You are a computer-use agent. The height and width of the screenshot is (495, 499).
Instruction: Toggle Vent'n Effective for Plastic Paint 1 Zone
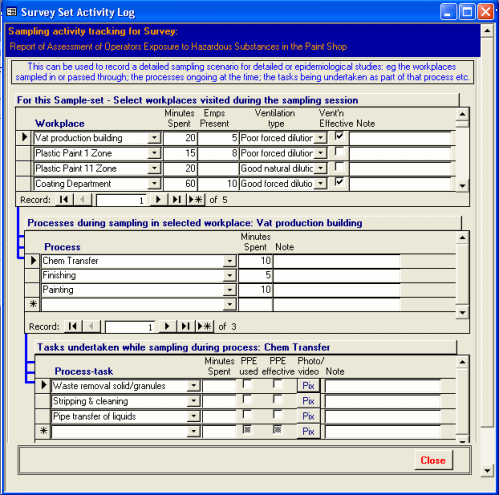339,151
